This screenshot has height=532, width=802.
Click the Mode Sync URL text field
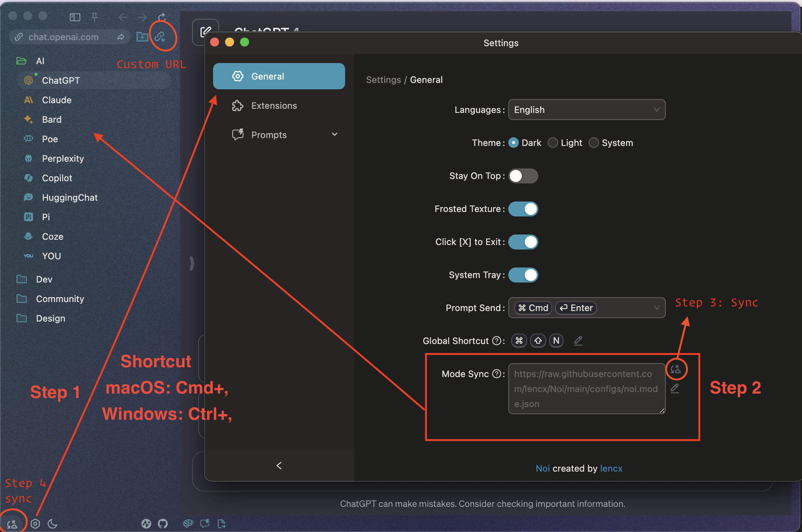coord(586,389)
